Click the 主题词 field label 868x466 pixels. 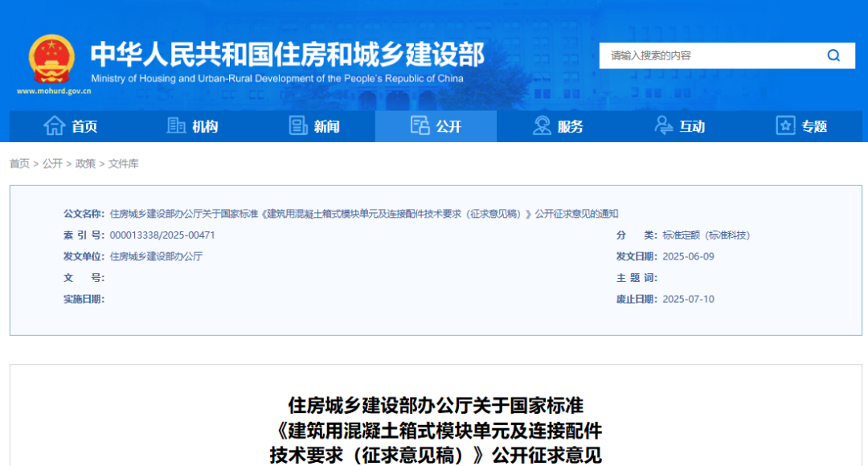coord(637,278)
